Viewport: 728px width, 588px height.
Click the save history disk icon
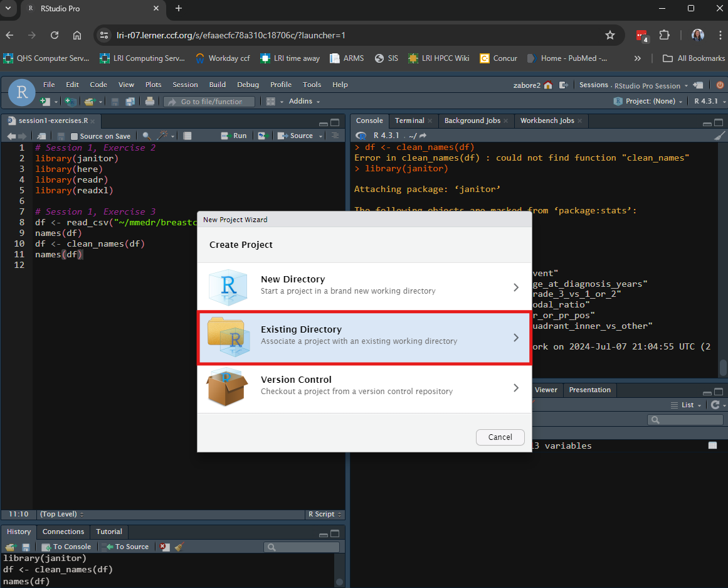pyautogui.click(x=26, y=547)
